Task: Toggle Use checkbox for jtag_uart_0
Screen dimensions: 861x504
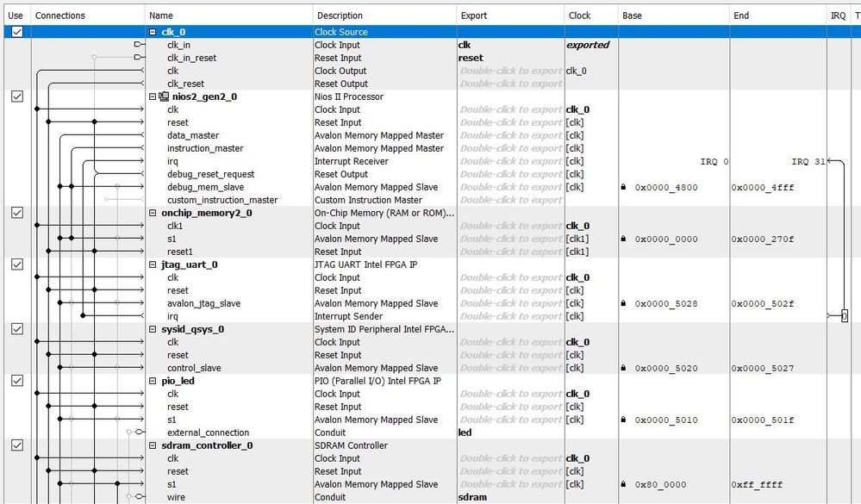Action: pos(17,264)
